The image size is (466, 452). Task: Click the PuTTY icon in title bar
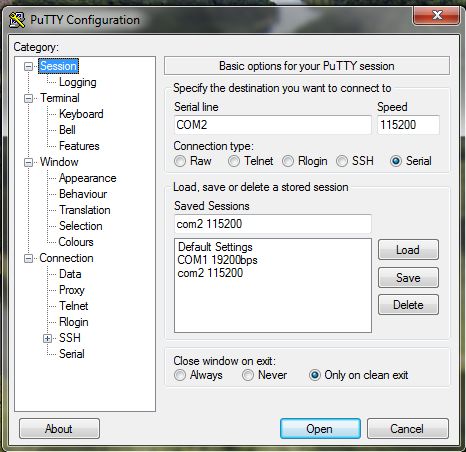click(x=17, y=20)
